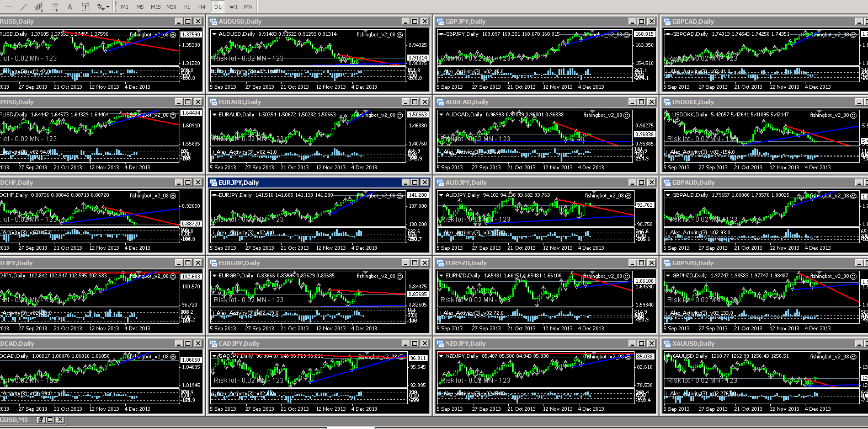868x429 pixels.
Task: Activate the AUDCAD,Daily chart title bar
Action: [x=546, y=102]
